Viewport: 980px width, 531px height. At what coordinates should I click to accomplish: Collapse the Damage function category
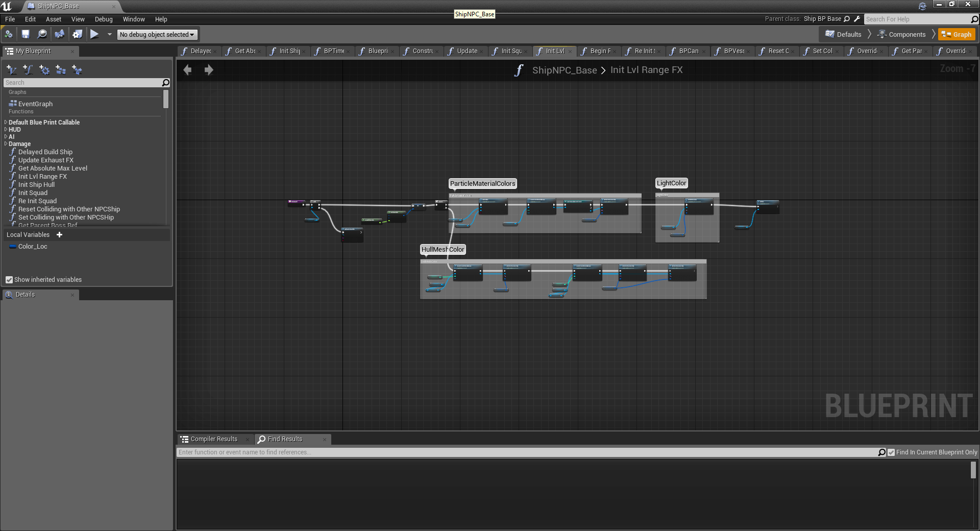[6, 144]
